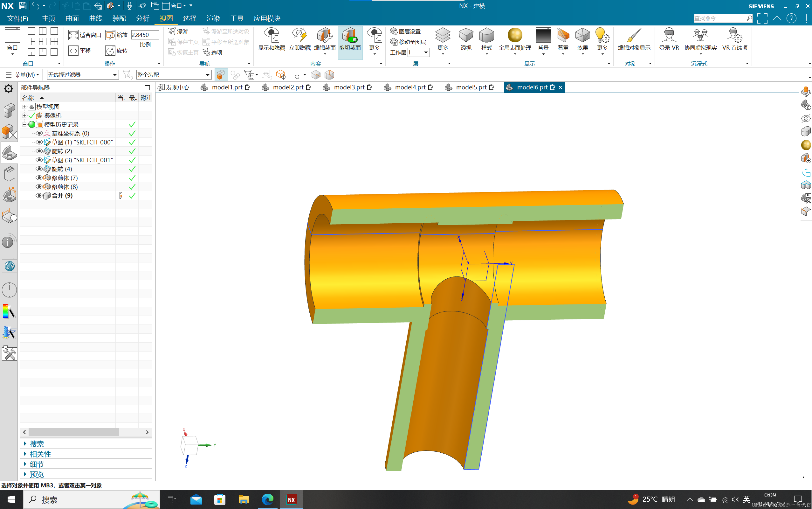This screenshot has width=812, height=509.
Task: Click the Fly-through (漫游) navigation icon
Action: pos(172,31)
